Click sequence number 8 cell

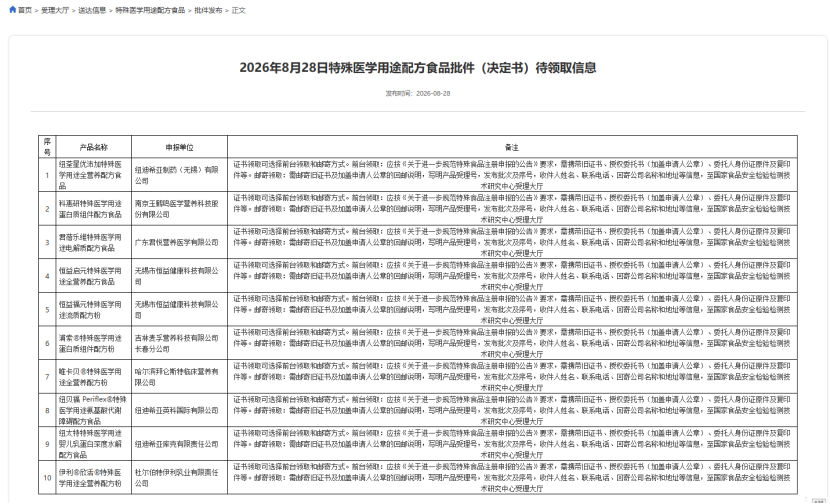(47, 410)
